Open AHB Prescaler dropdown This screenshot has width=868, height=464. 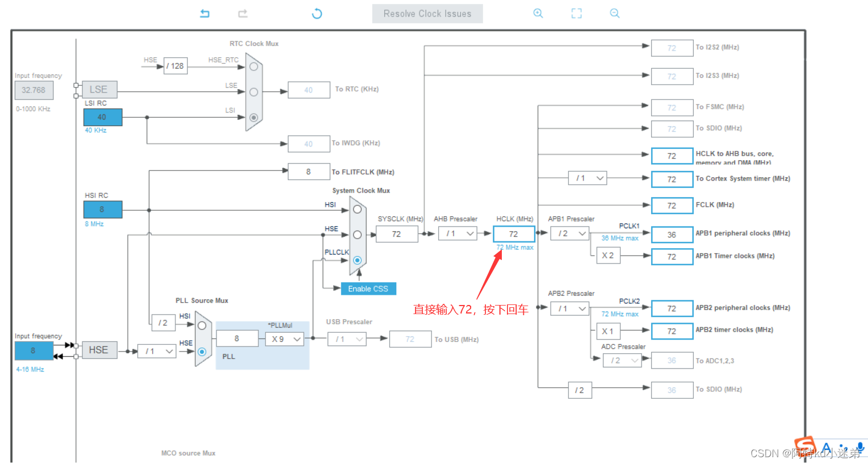tap(458, 233)
